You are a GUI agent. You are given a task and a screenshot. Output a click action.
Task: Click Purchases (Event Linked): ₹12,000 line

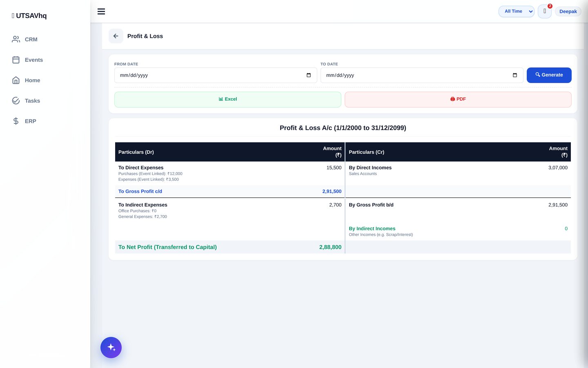point(150,174)
